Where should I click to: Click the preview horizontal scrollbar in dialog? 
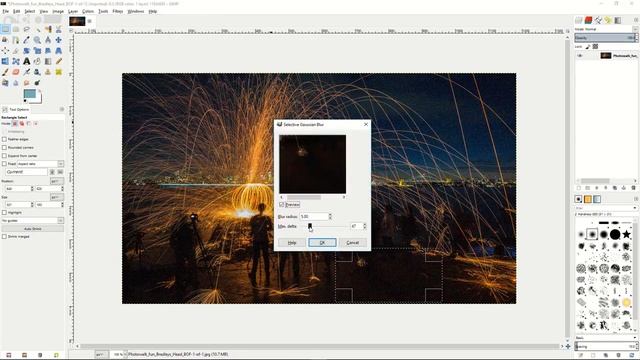pos(312,198)
